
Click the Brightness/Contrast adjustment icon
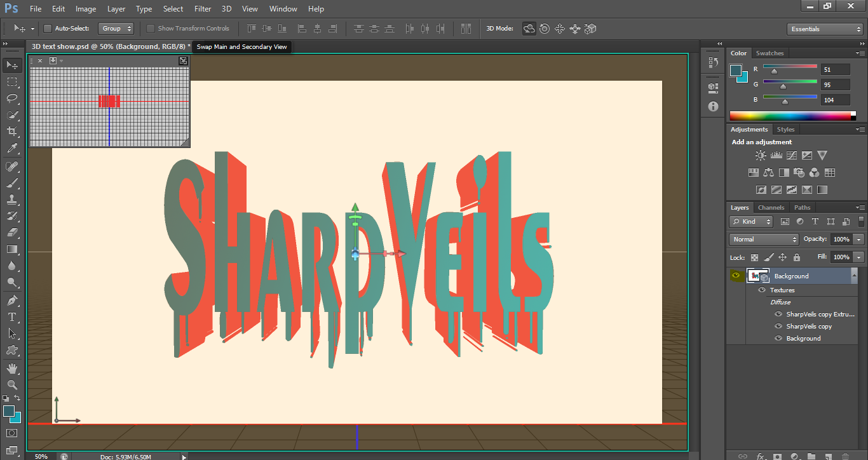761,155
